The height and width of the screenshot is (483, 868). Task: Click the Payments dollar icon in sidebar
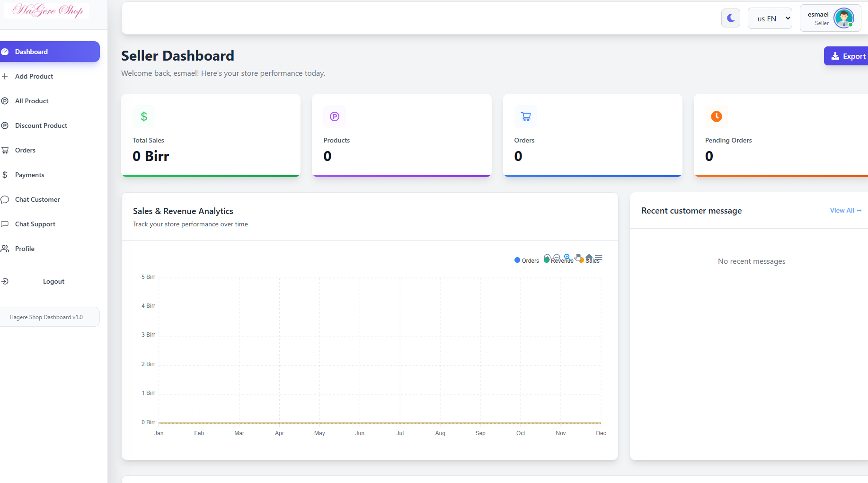(5, 175)
